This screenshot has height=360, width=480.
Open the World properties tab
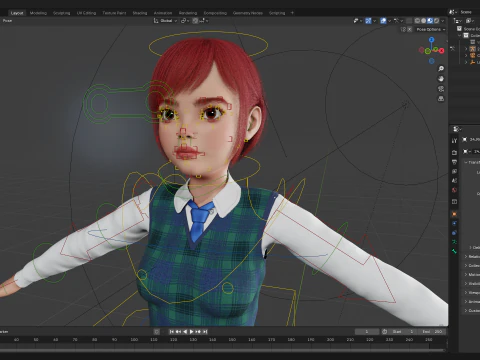point(454,190)
